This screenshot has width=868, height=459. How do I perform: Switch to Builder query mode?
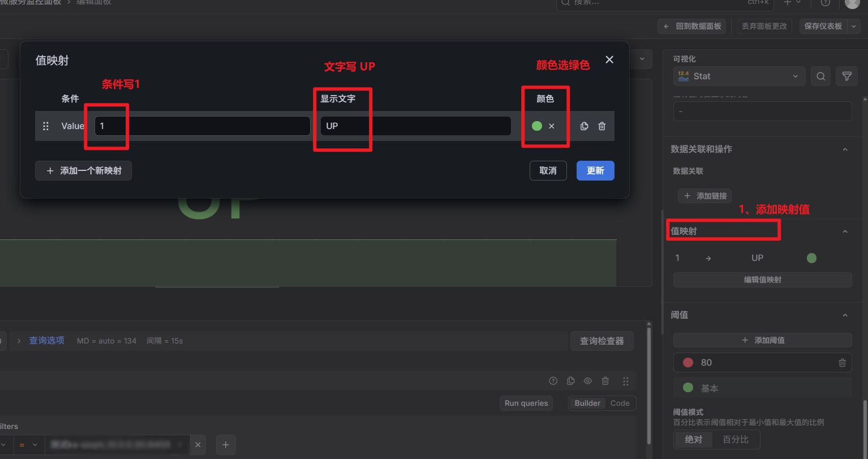tap(587, 403)
